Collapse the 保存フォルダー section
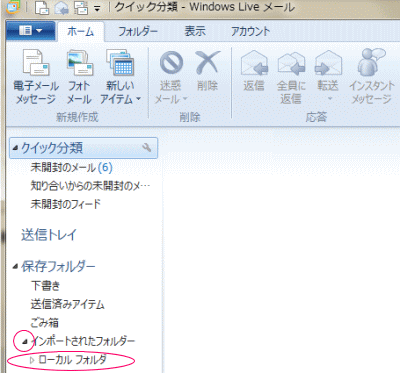Viewport: 400px width, 373px height. pyautogui.click(x=15, y=266)
